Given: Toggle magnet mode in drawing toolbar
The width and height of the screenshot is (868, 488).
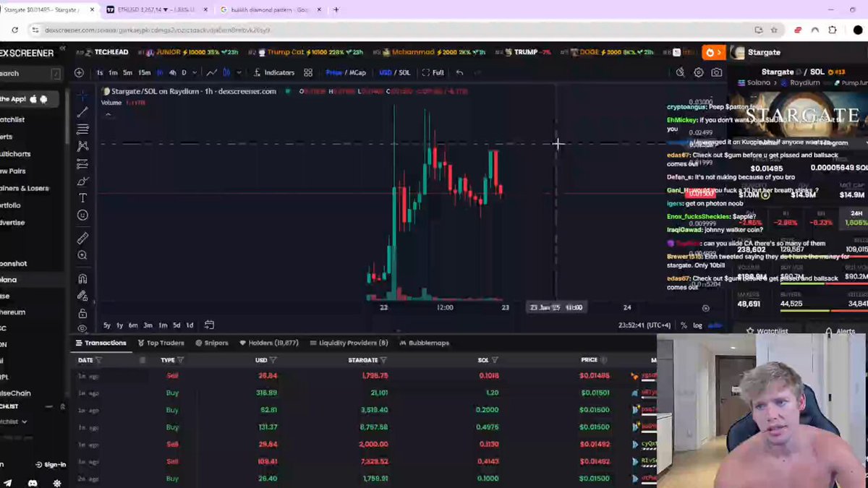Looking at the screenshot, I should (82, 278).
